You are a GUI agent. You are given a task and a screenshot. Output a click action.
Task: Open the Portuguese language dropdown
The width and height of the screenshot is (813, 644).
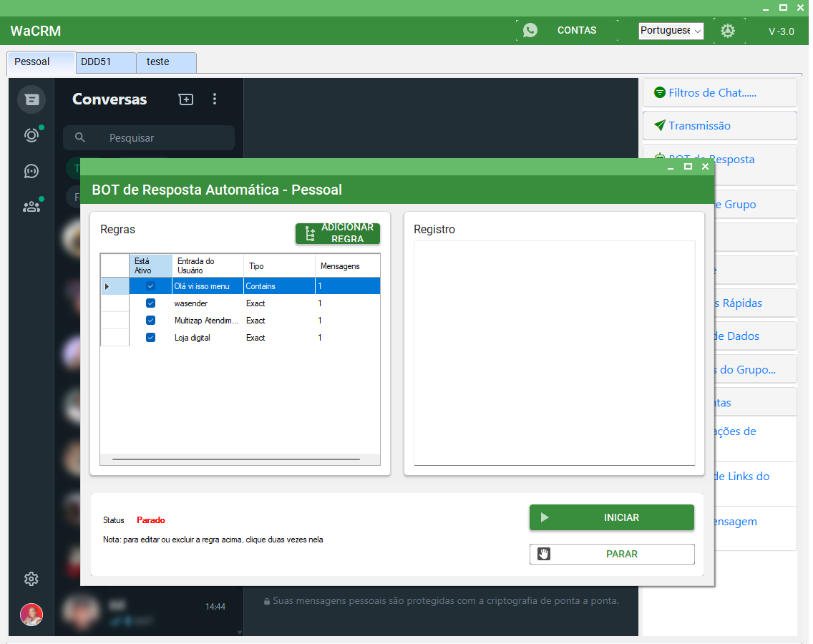click(x=671, y=31)
